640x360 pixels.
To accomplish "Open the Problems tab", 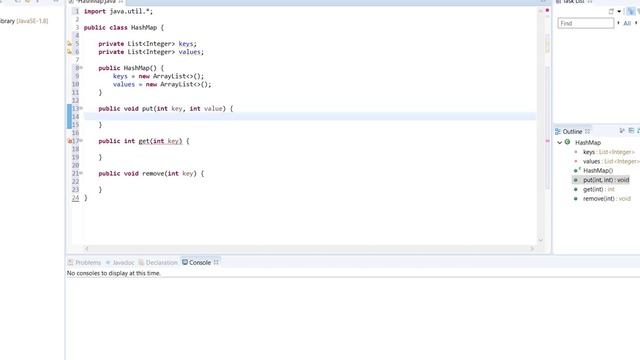I will tap(84, 262).
